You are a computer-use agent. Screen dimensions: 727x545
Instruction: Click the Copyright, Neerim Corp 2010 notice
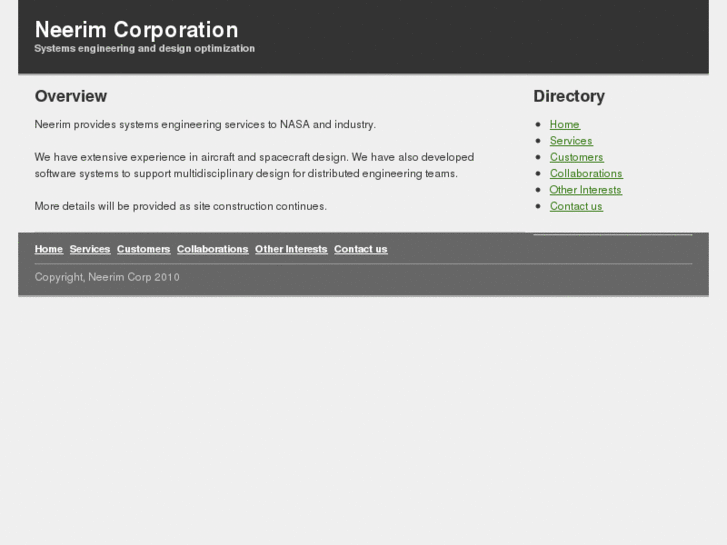107,277
